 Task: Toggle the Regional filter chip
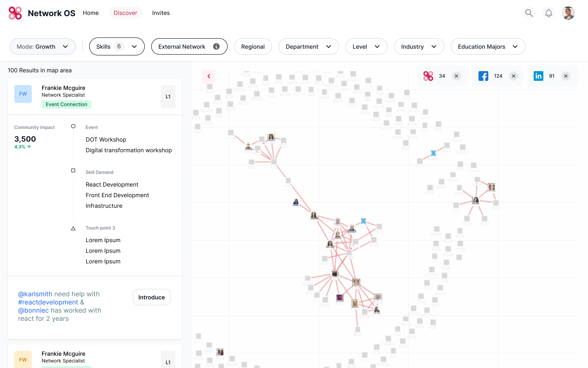(253, 47)
